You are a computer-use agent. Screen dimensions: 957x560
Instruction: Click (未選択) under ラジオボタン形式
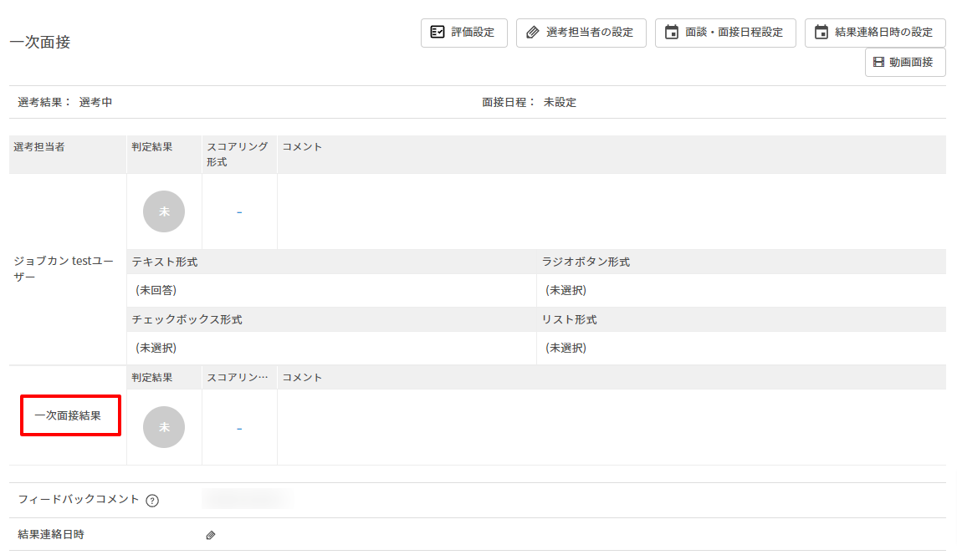pos(566,290)
